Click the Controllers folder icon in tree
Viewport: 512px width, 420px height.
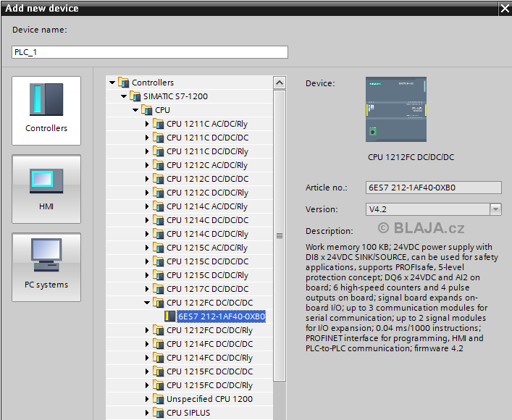pyautogui.click(x=123, y=83)
